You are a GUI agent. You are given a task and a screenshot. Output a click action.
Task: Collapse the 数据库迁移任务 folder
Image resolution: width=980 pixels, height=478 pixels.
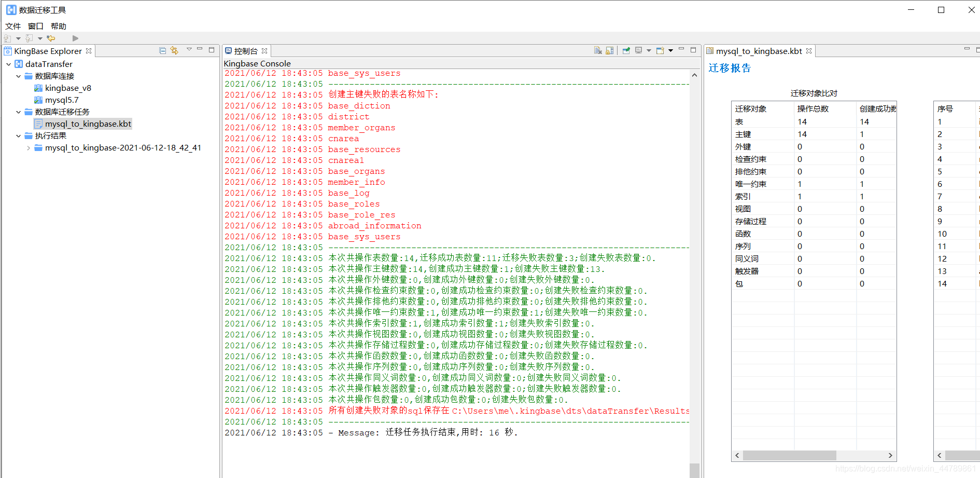tap(19, 112)
